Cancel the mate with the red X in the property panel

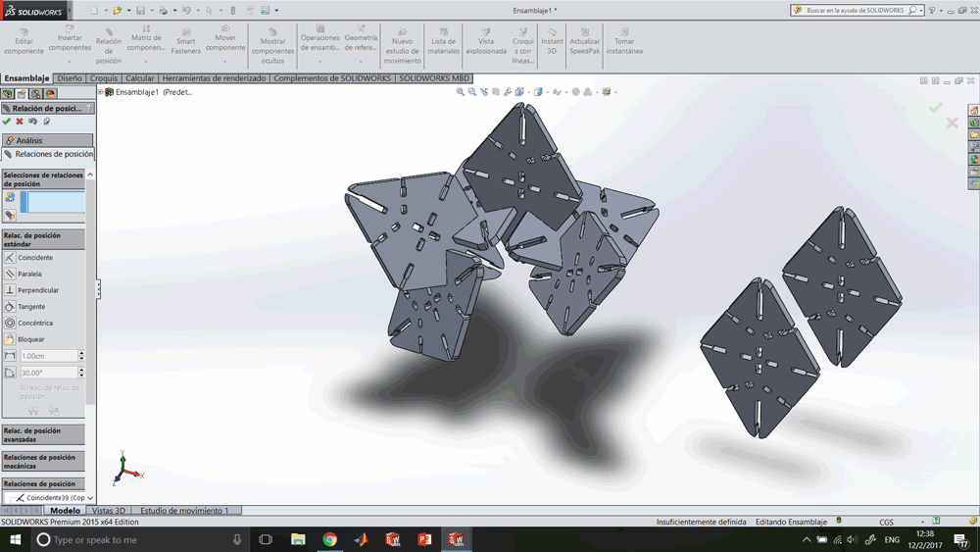20,122
